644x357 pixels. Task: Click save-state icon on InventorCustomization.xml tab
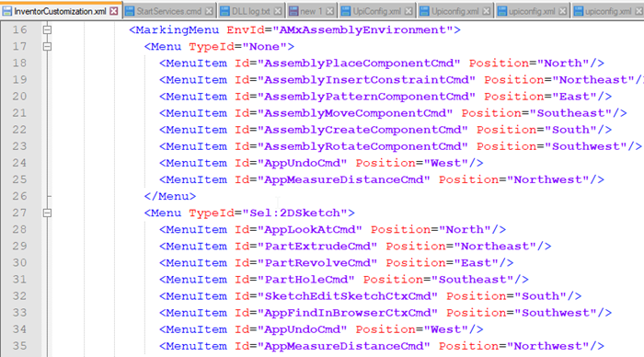click(7, 11)
